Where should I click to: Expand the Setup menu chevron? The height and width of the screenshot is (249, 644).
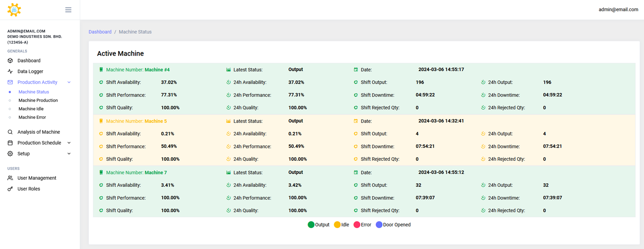[69, 154]
